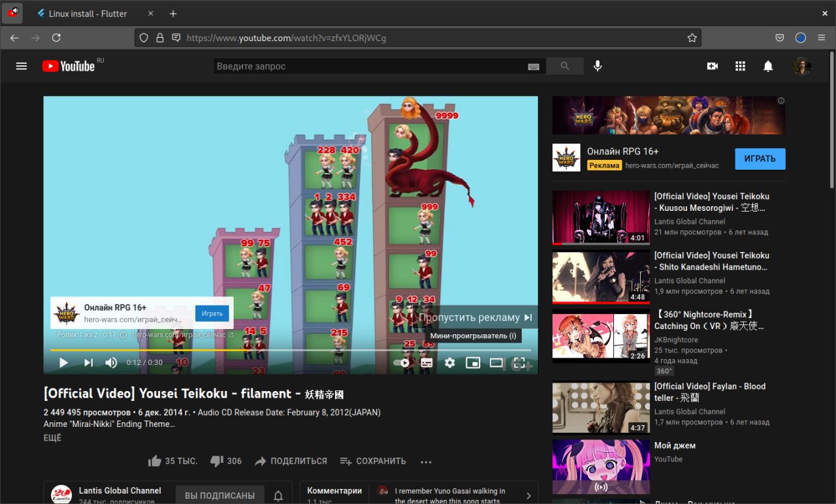This screenshot has width=836, height=504.
Task: Click the 'Играть' button on the ad overlay
Action: tap(212, 313)
